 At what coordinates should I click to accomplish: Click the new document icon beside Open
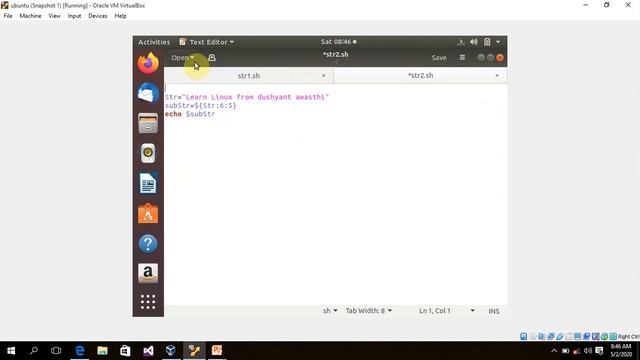pos(212,58)
